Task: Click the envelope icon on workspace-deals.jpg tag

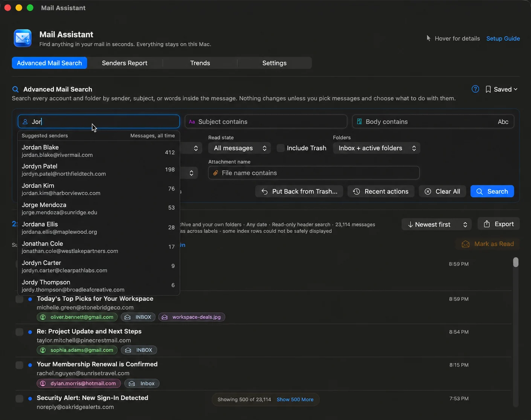Action: [165, 317]
